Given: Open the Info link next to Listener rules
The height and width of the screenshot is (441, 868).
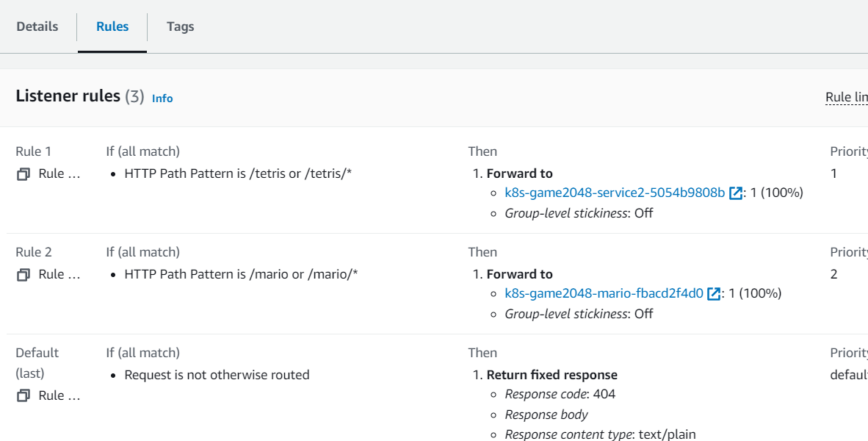Looking at the screenshot, I should (x=162, y=98).
